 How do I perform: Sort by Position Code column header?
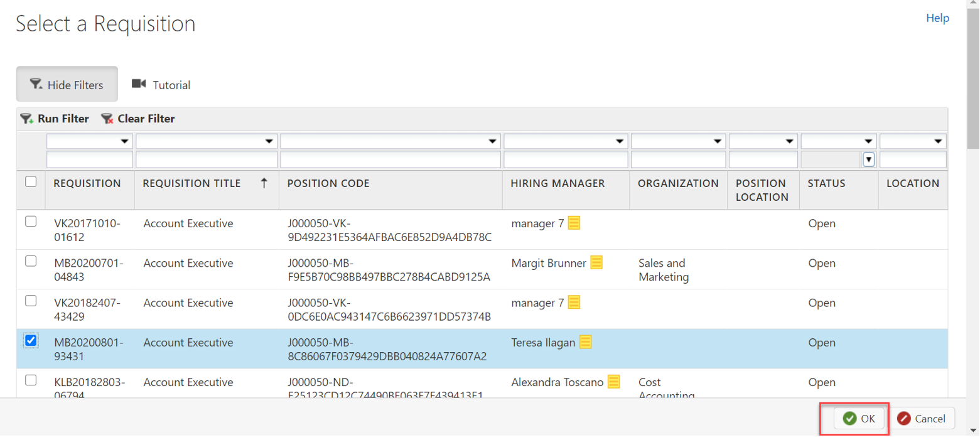click(328, 183)
